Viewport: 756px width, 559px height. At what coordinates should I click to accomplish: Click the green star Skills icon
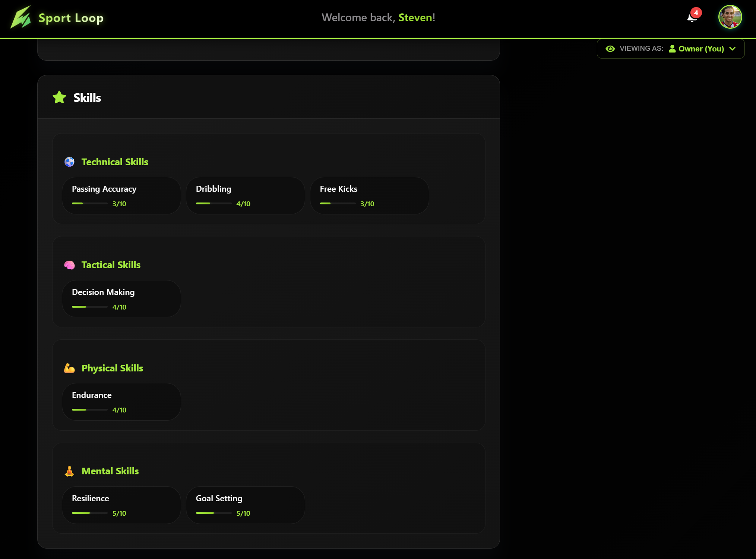click(x=59, y=98)
